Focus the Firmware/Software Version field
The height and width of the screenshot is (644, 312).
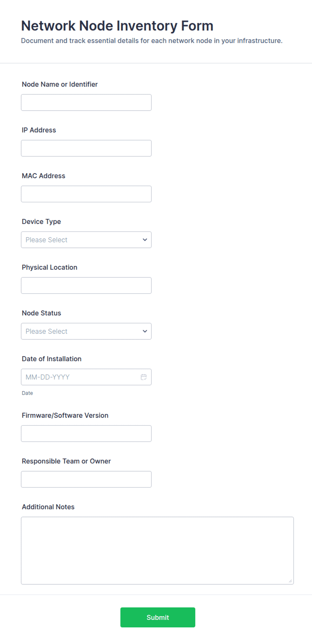(86, 434)
